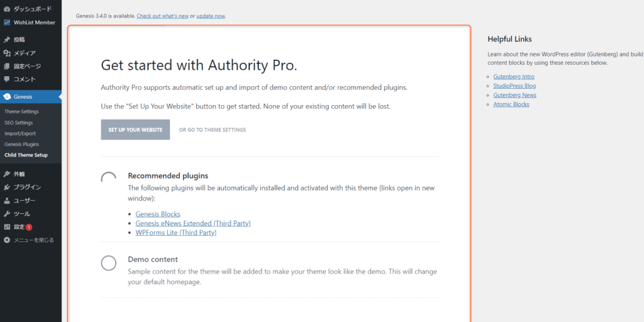
Task: Open the Gutenberg Intro link
Action: [x=514, y=77]
